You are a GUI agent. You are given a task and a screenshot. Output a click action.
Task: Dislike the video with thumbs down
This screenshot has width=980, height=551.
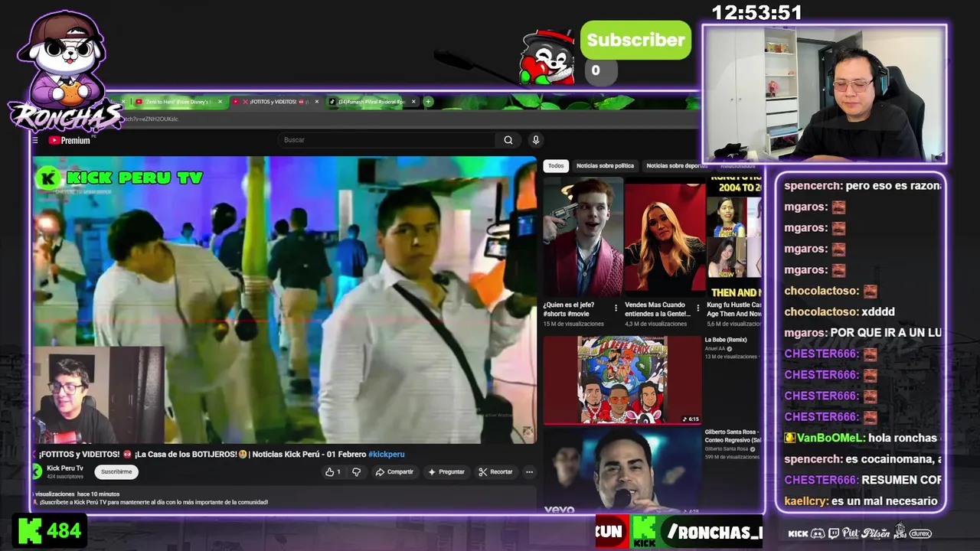(356, 472)
